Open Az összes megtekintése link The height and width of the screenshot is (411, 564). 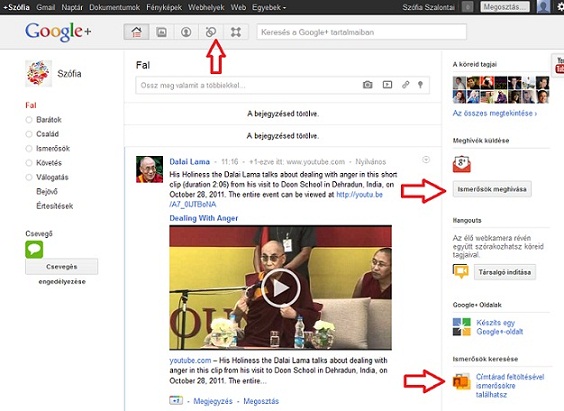(495, 113)
